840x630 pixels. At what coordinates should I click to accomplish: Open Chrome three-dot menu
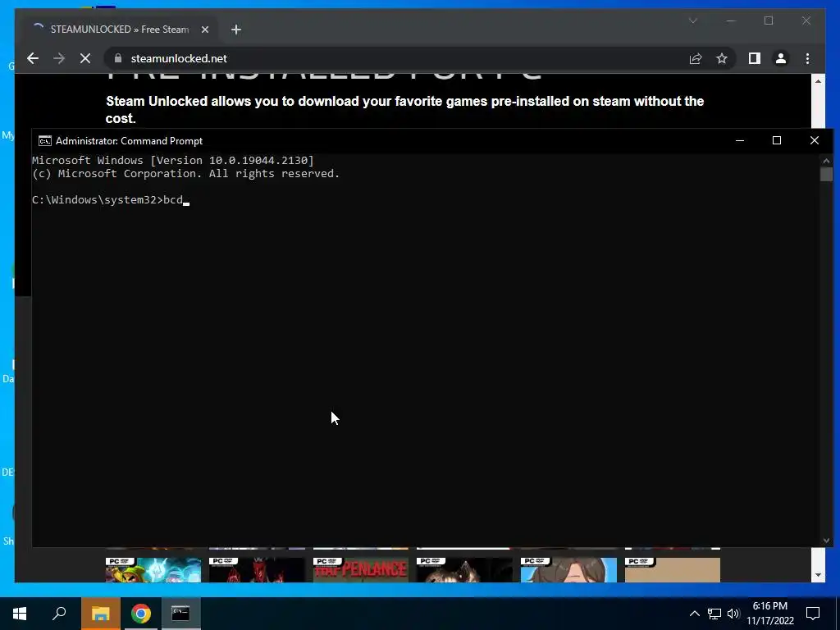coord(807,58)
